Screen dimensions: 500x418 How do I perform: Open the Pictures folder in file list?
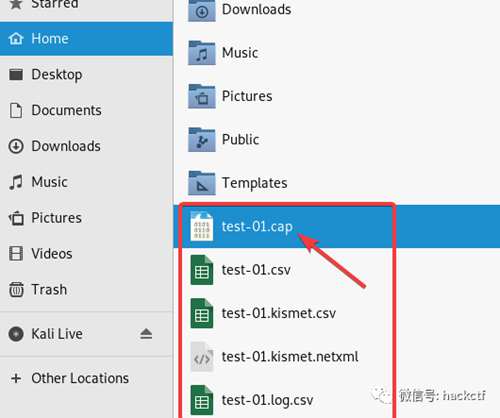(247, 96)
